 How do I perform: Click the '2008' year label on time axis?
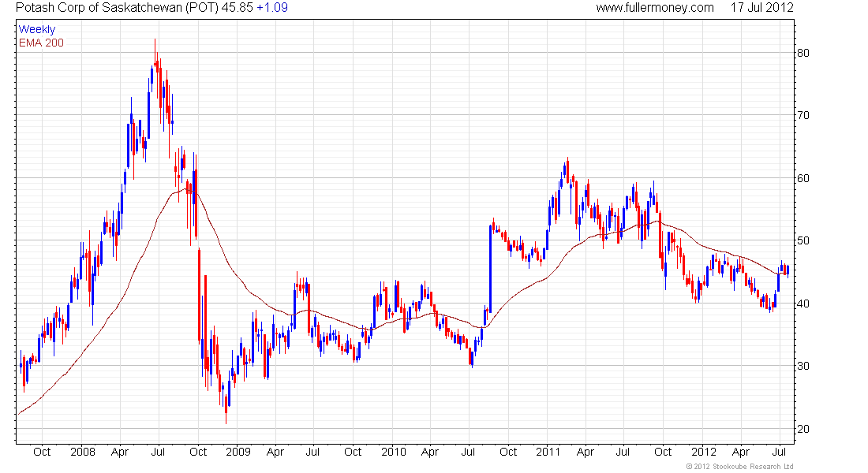click(83, 452)
